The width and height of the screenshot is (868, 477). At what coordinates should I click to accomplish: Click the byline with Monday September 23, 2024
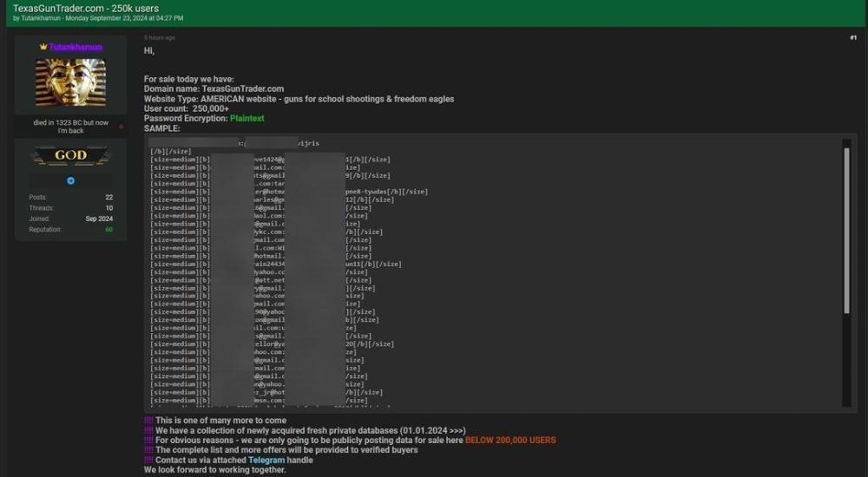[x=98, y=18]
